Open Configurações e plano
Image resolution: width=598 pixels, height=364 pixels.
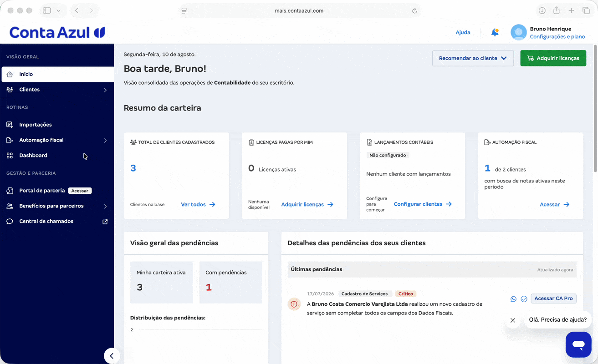[557, 37]
